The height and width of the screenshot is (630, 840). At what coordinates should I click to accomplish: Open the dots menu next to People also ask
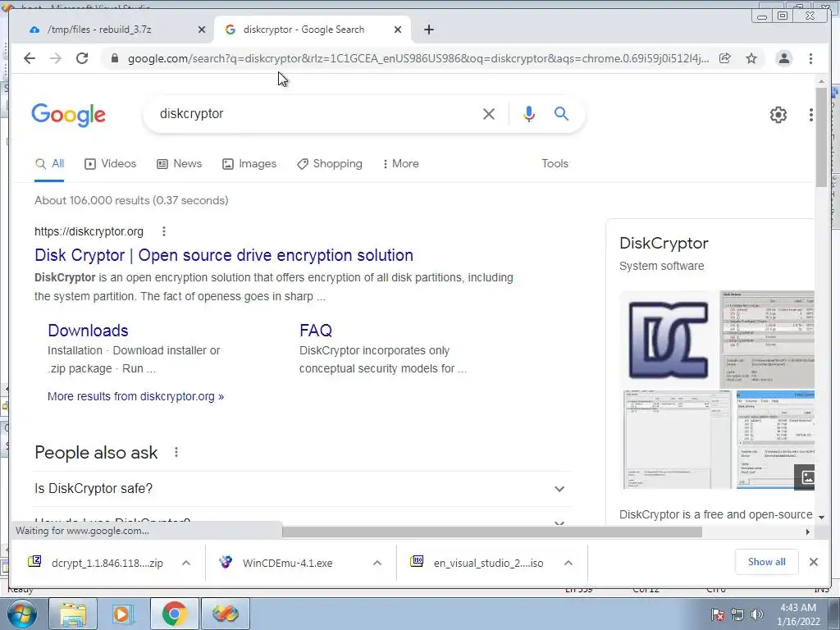click(x=176, y=452)
